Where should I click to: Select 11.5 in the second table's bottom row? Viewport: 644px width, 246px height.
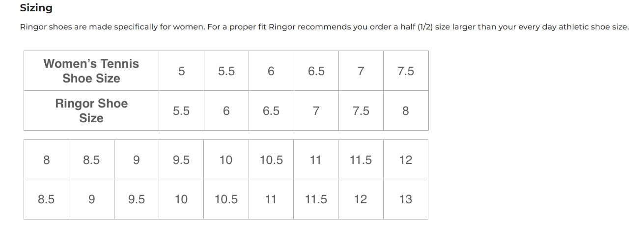click(316, 199)
